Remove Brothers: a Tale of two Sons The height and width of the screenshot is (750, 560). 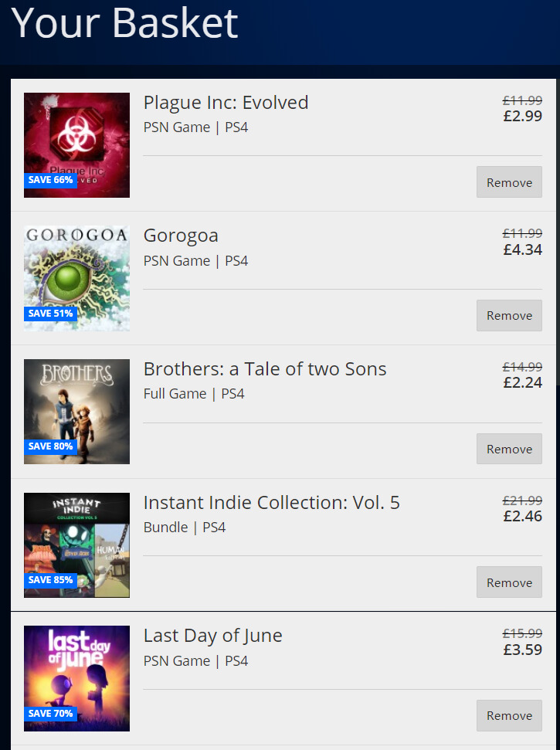pos(509,449)
